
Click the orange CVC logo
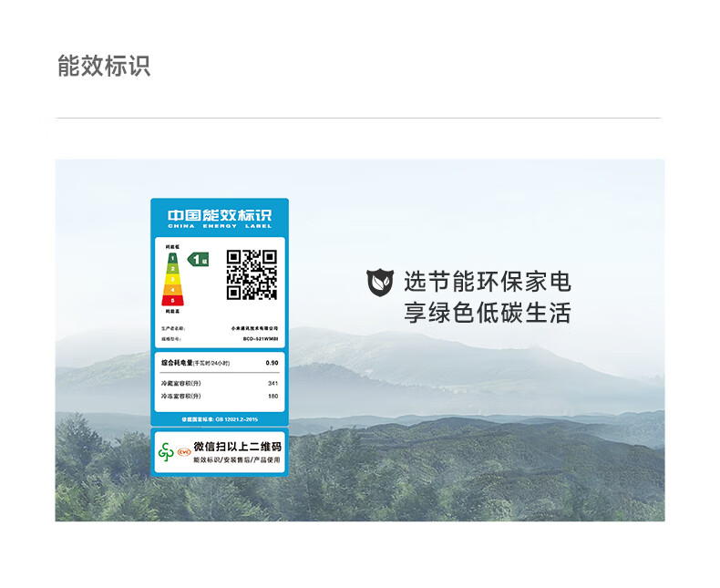point(184,452)
